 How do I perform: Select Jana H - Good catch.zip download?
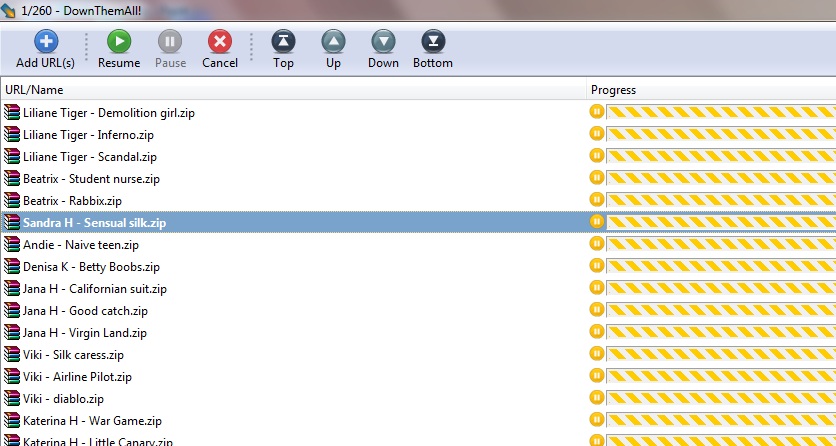coord(85,311)
